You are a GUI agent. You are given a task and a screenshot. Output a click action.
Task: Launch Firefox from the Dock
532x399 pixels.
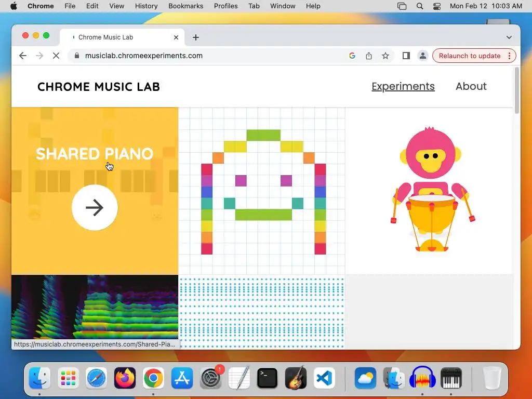coord(125,378)
